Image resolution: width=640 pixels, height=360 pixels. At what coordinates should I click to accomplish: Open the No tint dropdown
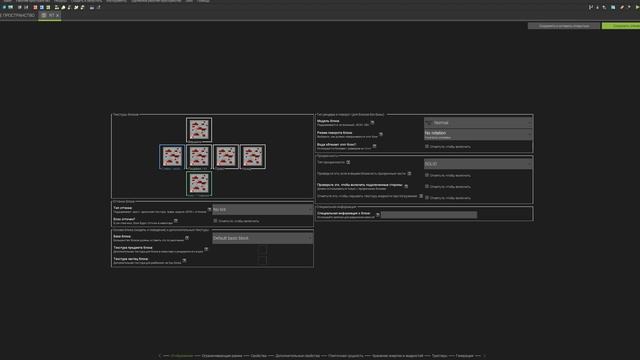pos(262,209)
